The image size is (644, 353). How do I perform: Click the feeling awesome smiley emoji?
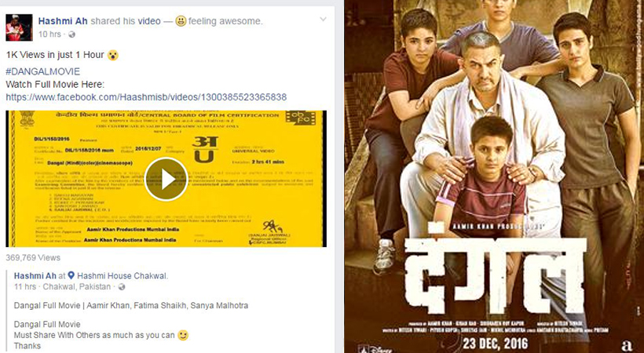pos(181,21)
